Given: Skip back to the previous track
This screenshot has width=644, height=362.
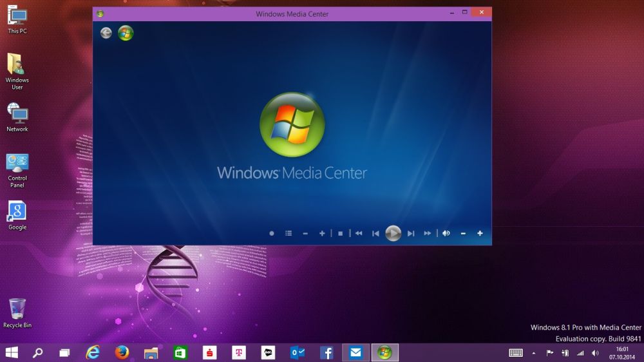Looking at the screenshot, I should tap(375, 233).
